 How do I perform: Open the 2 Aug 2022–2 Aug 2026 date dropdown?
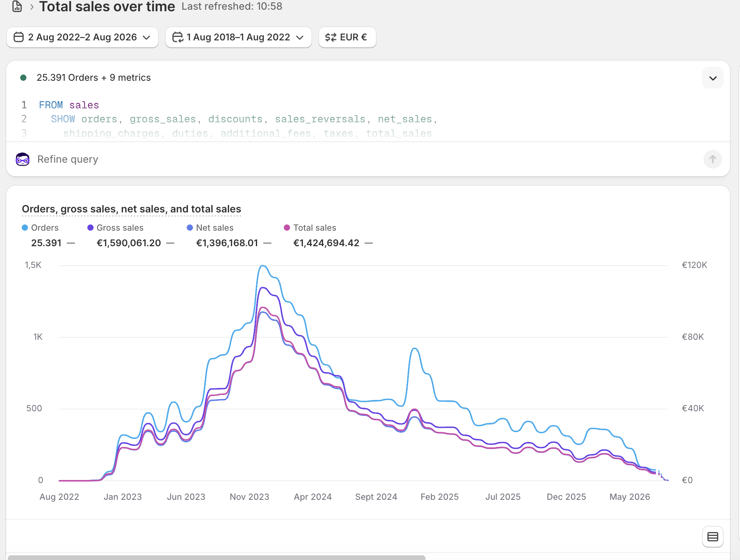[x=82, y=37]
